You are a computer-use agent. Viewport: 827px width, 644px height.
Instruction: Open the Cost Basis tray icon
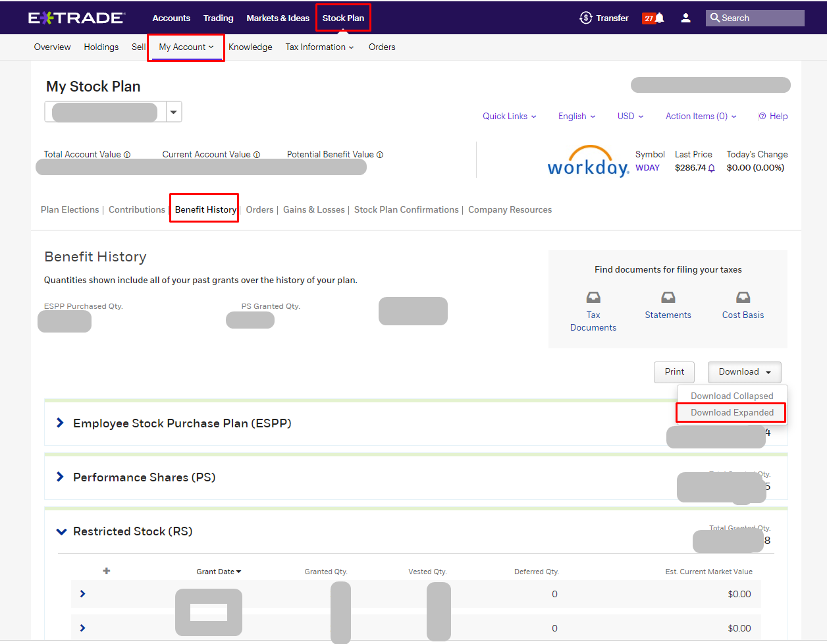tap(743, 297)
